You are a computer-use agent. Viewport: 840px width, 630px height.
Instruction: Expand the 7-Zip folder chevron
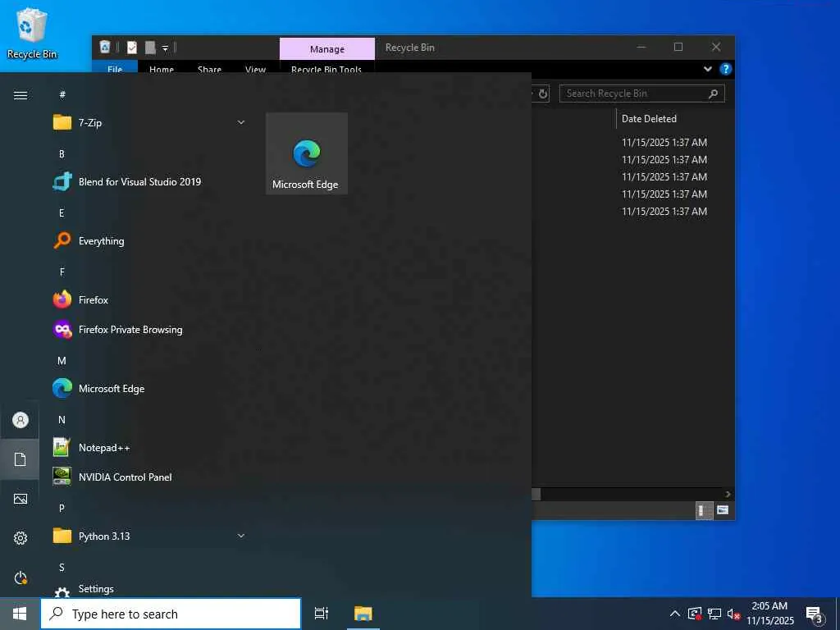click(x=241, y=123)
